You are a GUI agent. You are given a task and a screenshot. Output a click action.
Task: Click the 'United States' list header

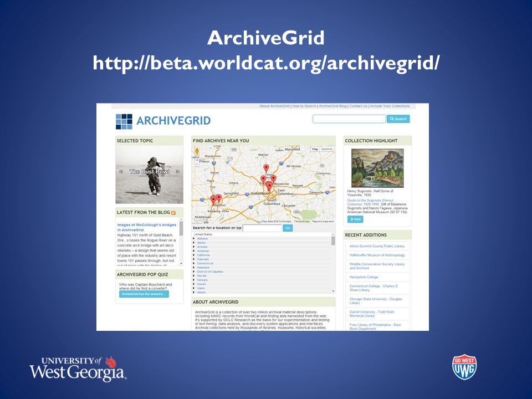pos(203,234)
